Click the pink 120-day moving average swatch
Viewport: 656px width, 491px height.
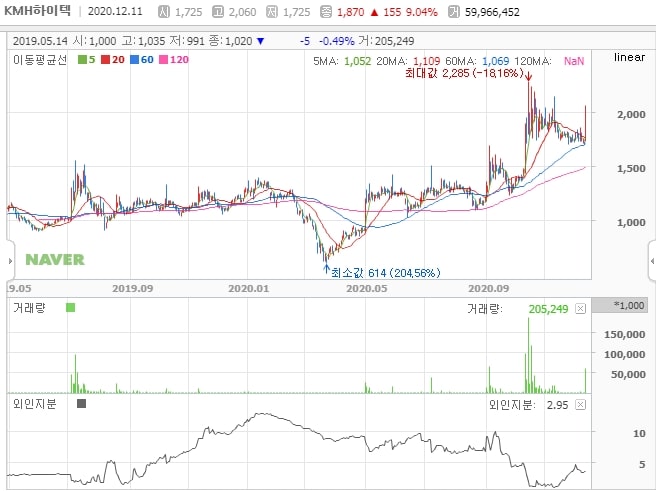point(164,60)
